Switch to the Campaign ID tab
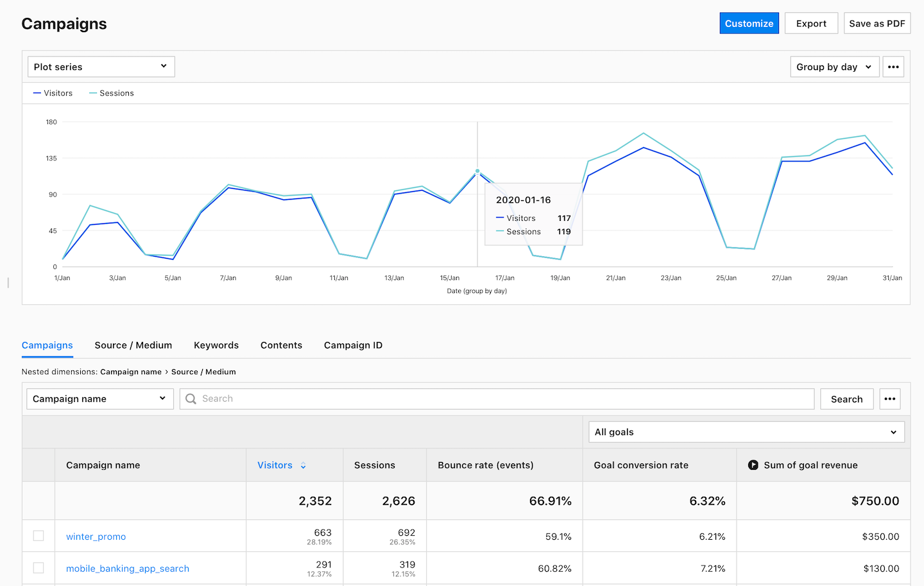 (x=353, y=345)
